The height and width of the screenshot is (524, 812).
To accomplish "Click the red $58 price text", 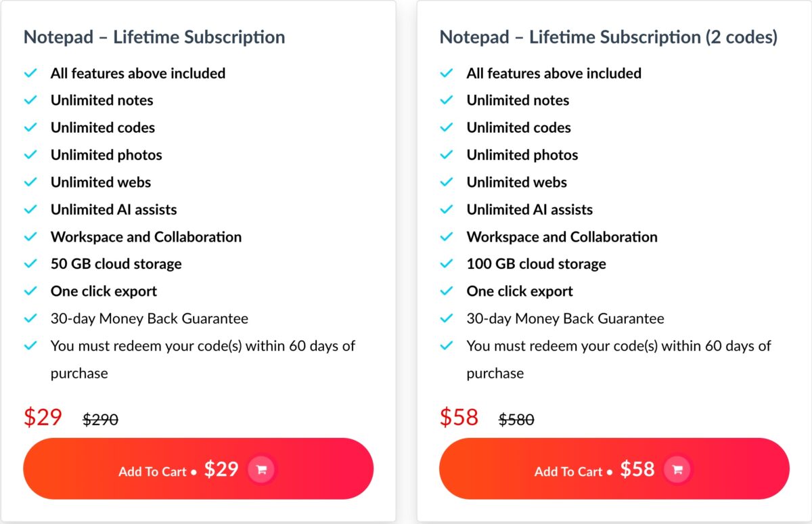I will click(x=459, y=417).
